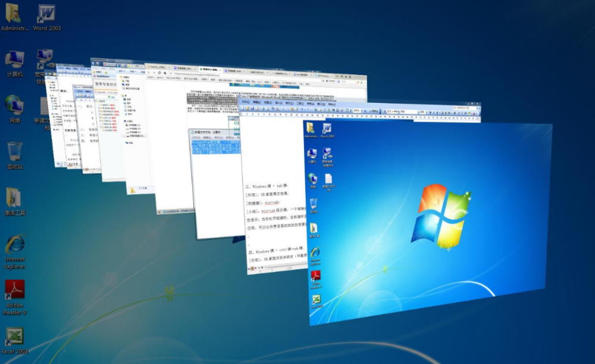Open the 视图(V) menu in Word window

pos(268,102)
